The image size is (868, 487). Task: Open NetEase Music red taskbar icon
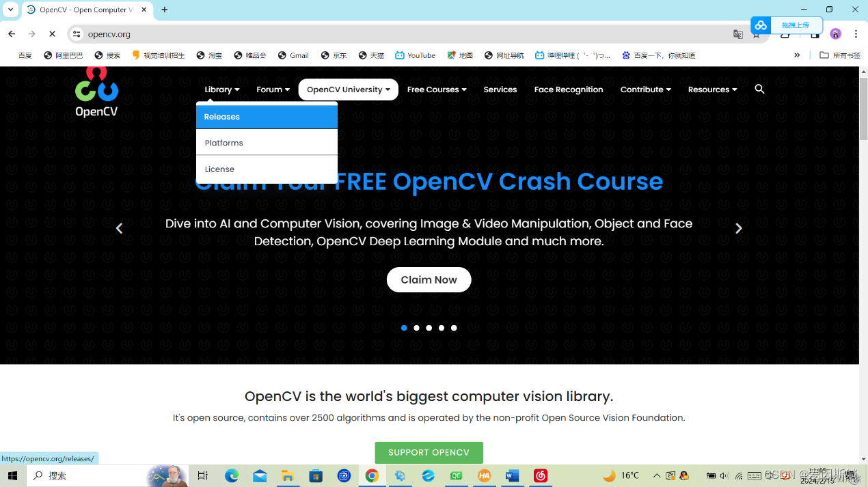click(541, 475)
